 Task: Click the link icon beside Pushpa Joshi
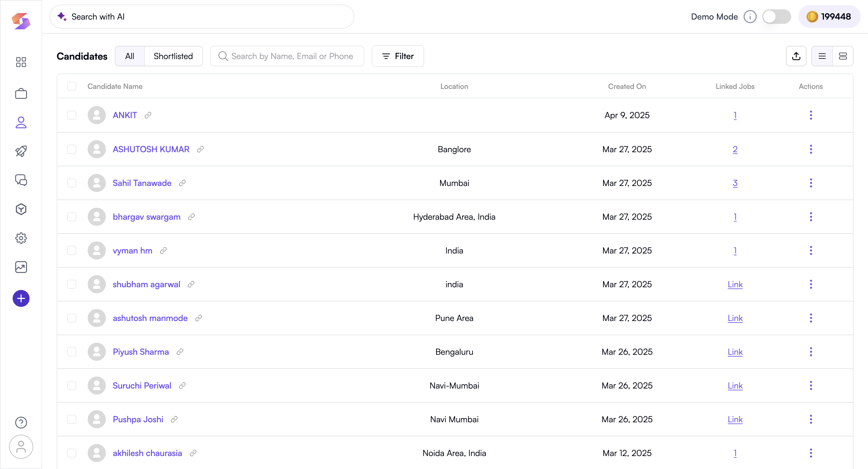pyautogui.click(x=174, y=419)
